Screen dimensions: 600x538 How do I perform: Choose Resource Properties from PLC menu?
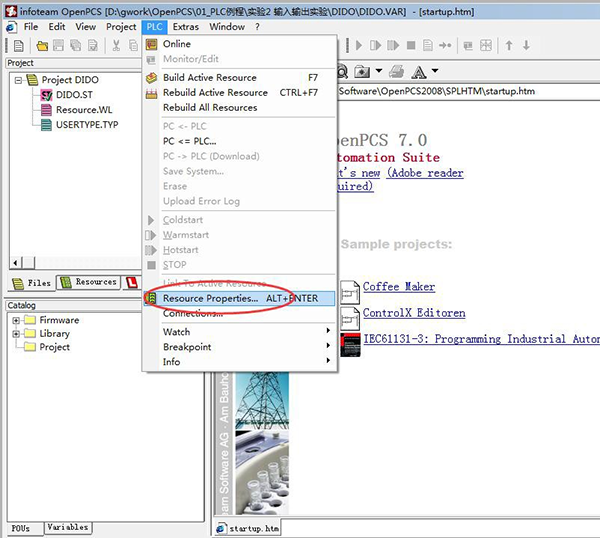(210, 298)
